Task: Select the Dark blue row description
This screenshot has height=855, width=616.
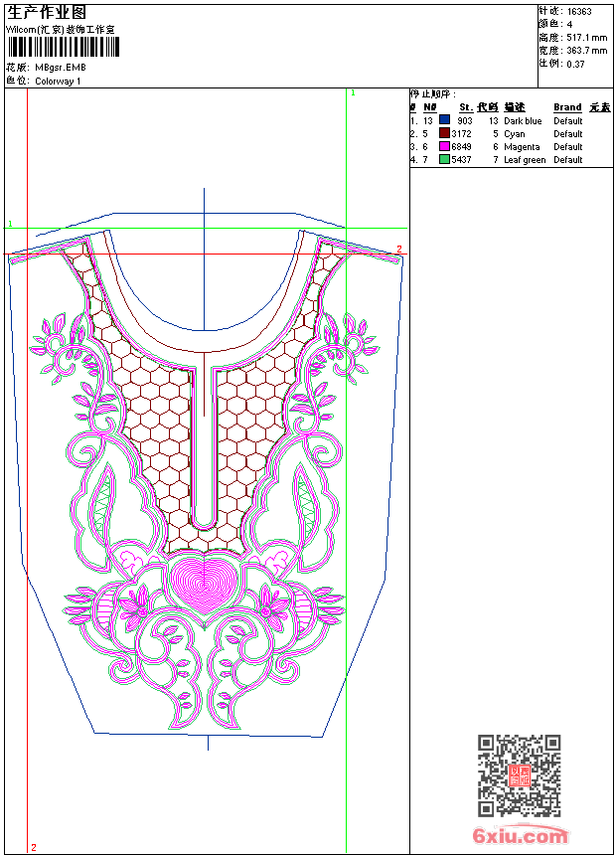Action: tap(523, 121)
